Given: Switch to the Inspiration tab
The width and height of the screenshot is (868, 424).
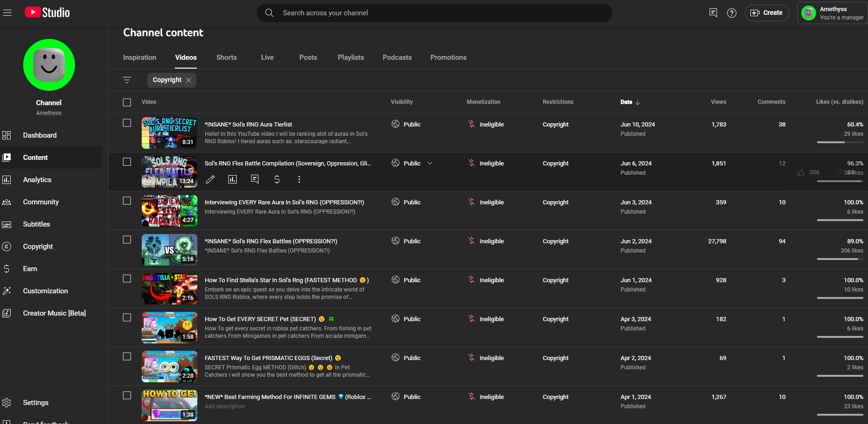Looking at the screenshot, I should coord(139,57).
